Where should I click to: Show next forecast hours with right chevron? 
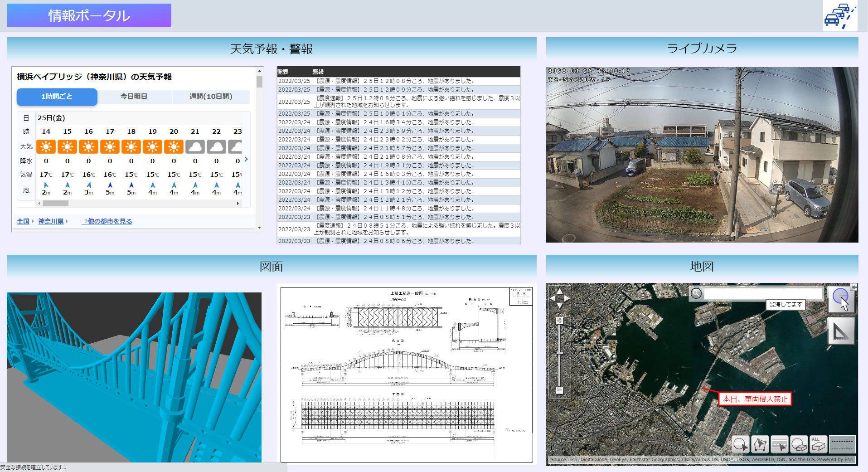point(246,159)
